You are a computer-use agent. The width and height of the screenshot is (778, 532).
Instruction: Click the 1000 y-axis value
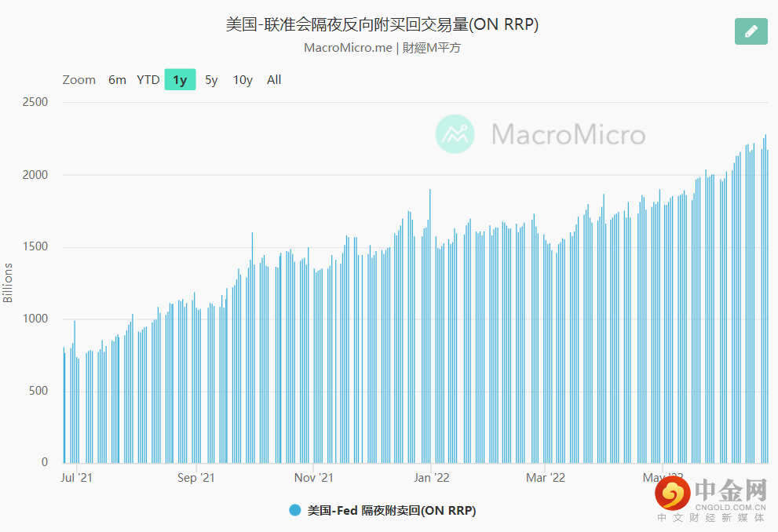click(35, 319)
